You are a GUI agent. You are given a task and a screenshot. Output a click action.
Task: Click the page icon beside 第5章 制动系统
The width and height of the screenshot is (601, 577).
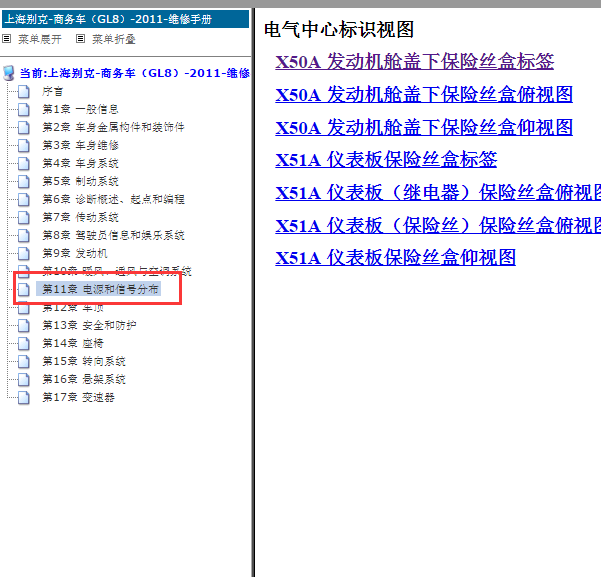coord(24,181)
